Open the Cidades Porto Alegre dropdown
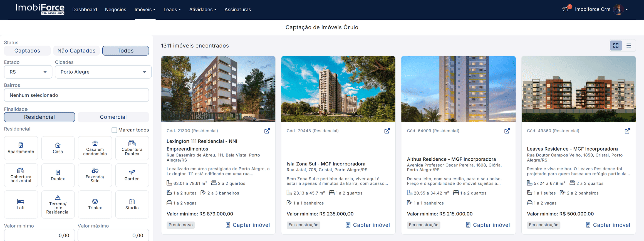Viewport: 644px width, 241px height. click(103, 72)
